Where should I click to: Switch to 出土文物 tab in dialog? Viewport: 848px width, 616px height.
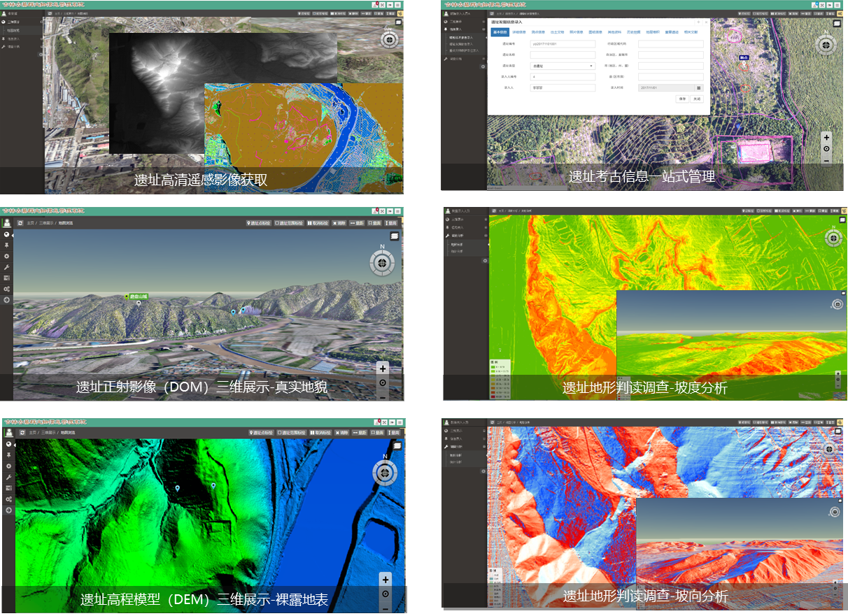point(558,32)
